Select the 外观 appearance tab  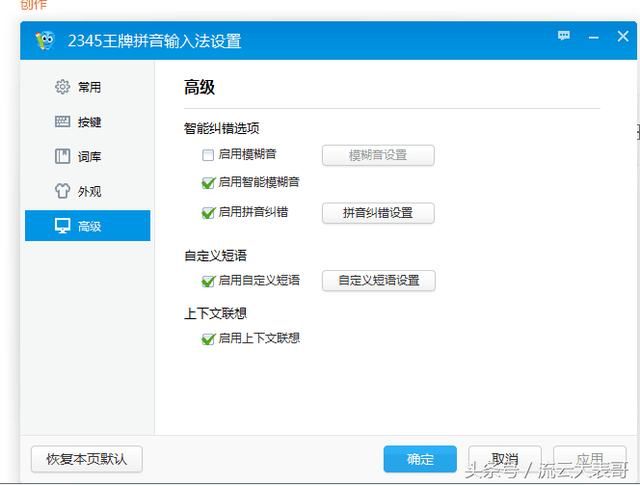pos(87,191)
